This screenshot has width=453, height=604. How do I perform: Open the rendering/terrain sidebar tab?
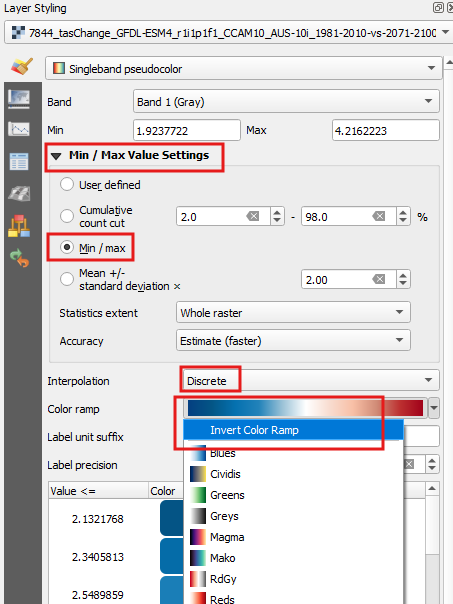point(19,193)
